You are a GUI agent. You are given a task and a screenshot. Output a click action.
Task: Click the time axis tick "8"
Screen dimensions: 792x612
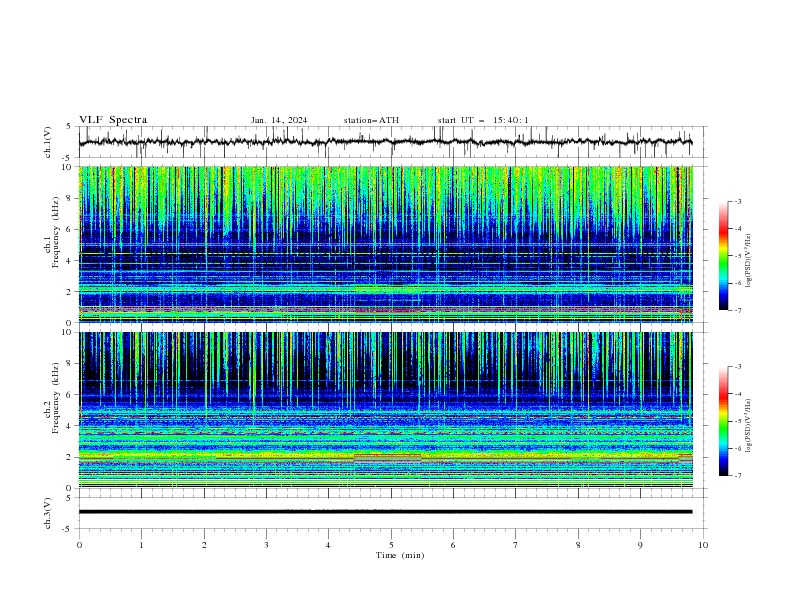(578, 545)
